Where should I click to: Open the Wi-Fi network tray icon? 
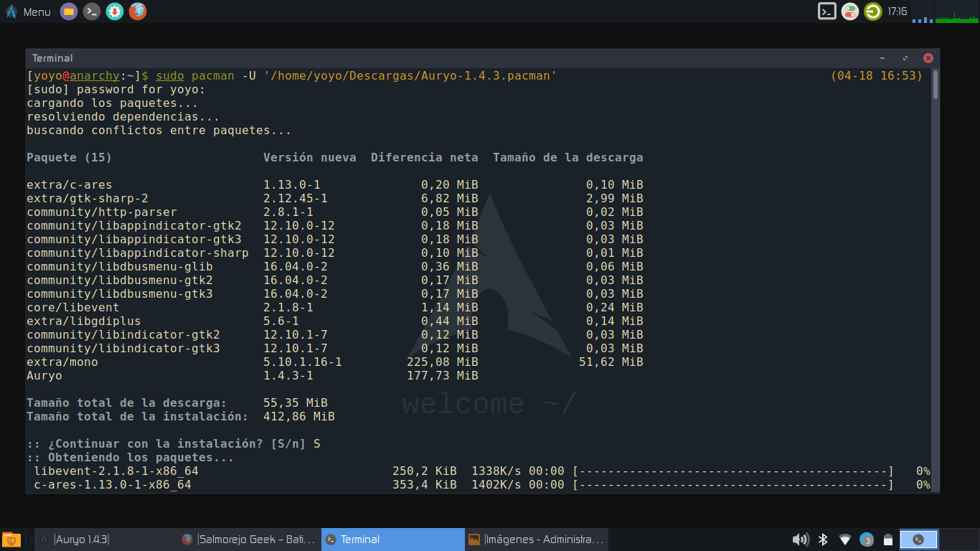click(x=845, y=540)
